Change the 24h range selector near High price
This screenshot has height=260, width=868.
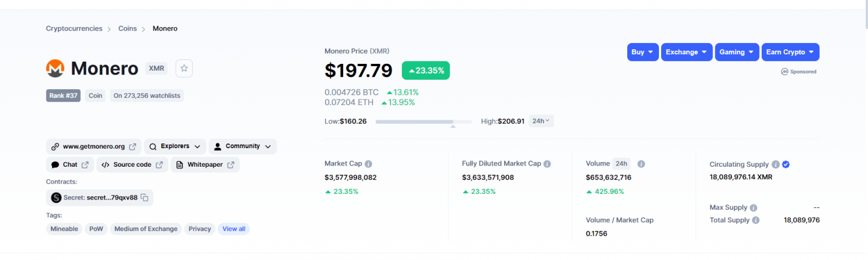[x=541, y=121]
